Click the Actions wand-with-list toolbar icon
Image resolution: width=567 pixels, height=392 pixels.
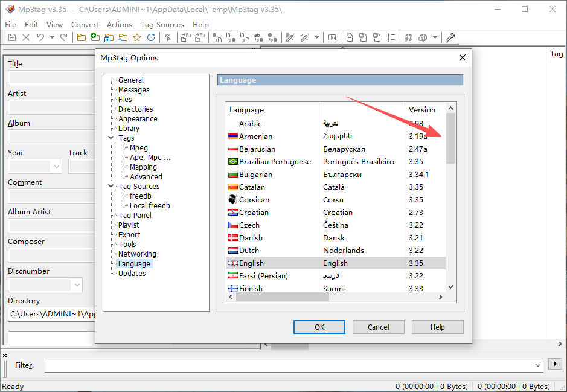click(290, 37)
